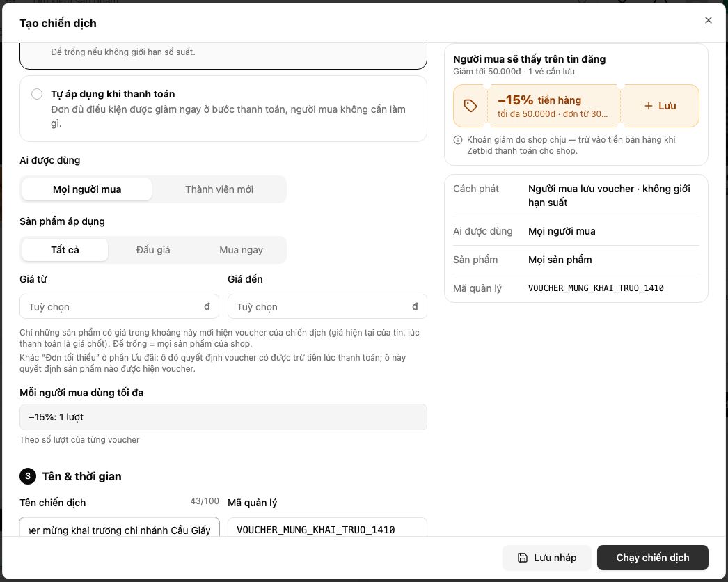Click the Mọi sản phẩm summary value
This screenshot has height=582, width=728.
(x=560, y=260)
